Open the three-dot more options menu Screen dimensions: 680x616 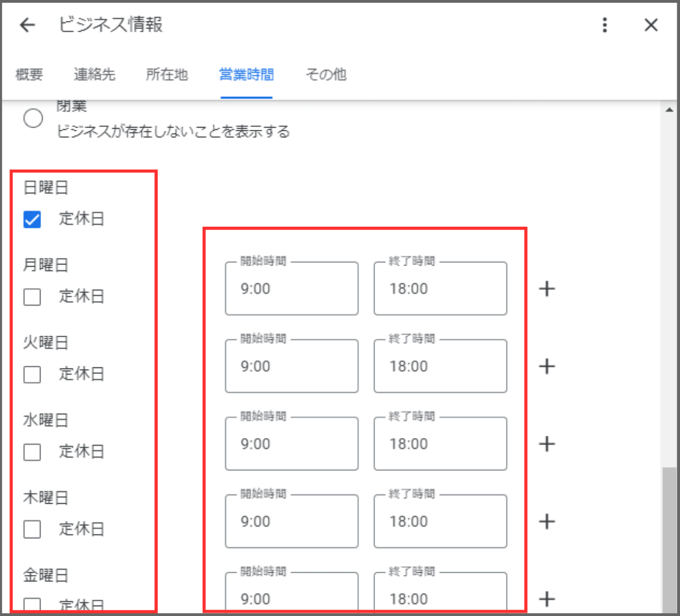pyautogui.click(x=604, y=25)
